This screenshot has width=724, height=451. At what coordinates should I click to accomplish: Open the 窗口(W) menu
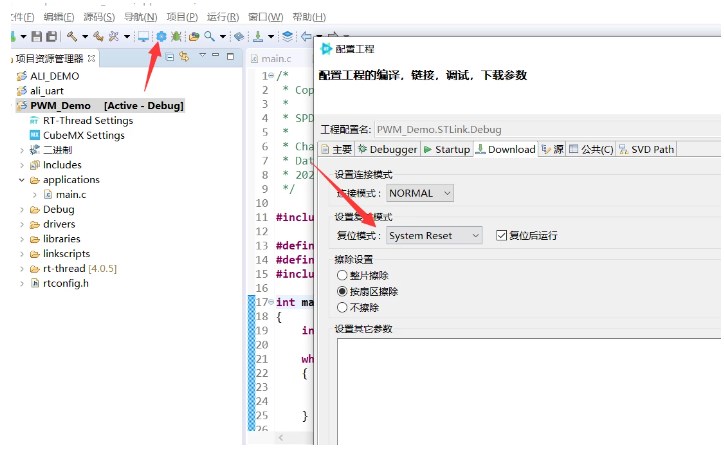pos(265,17)
